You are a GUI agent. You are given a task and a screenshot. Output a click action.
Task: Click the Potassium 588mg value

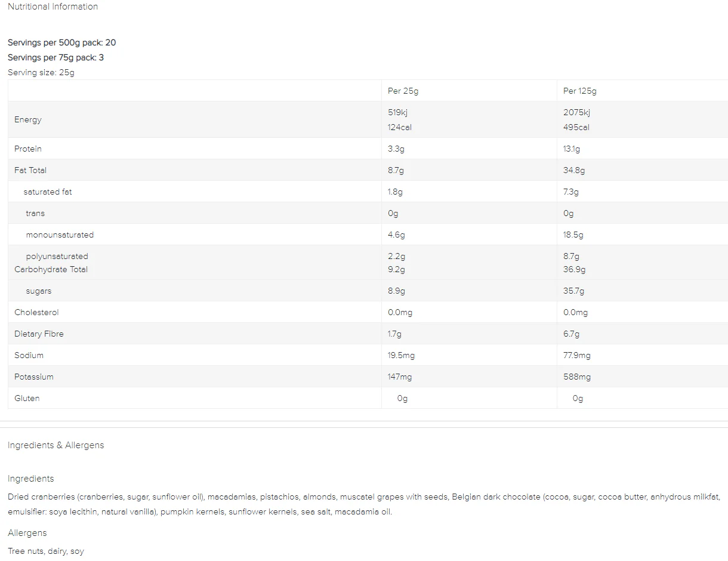(577, 377)
